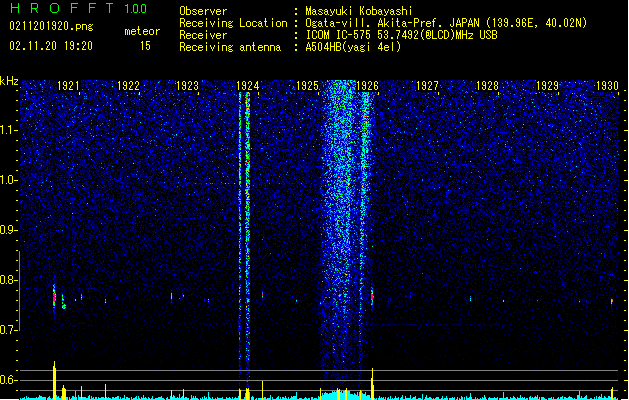Click the 0.8 kHz frequency axis label

(8, 280)
